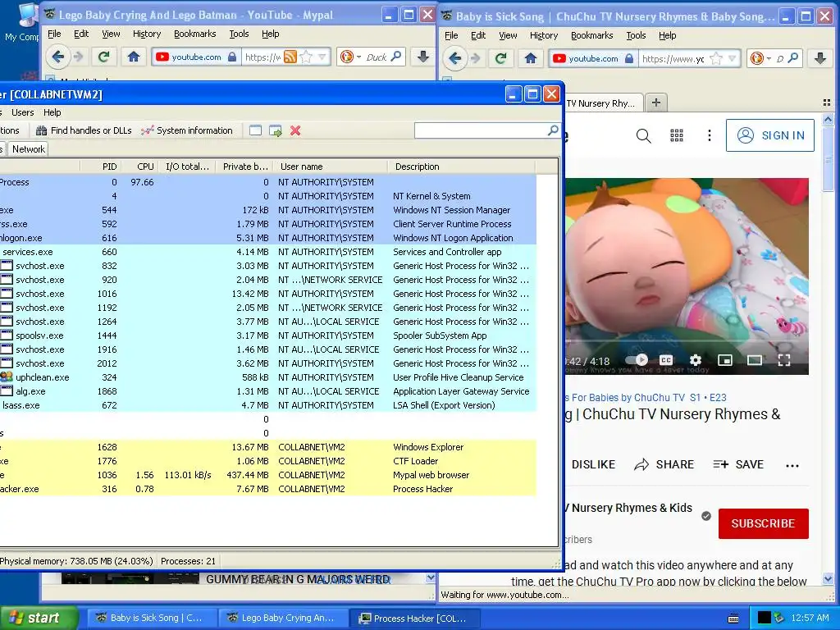Image resolution: width=840 pixels, height=630 pixels.
Task: Click the red SUBSCRIBE button
Action: tap(763, 523)
